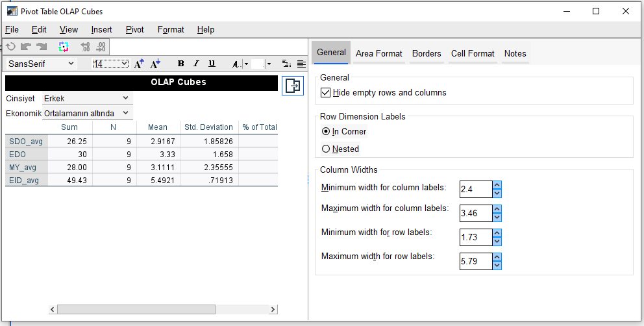Select the In Corner radio option
The height and width of the screenshot is (326, 644).
pos(326,131)
